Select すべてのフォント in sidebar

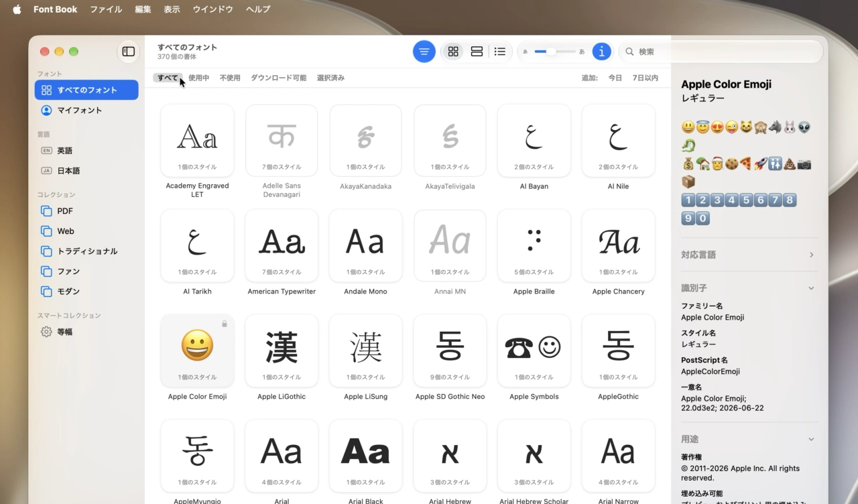point(86,90)
